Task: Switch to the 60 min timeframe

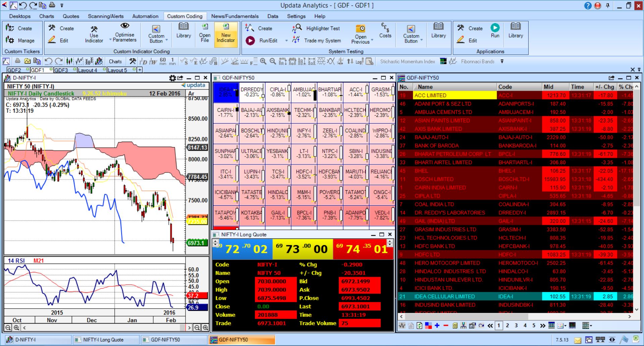Action: pos(163,61)
